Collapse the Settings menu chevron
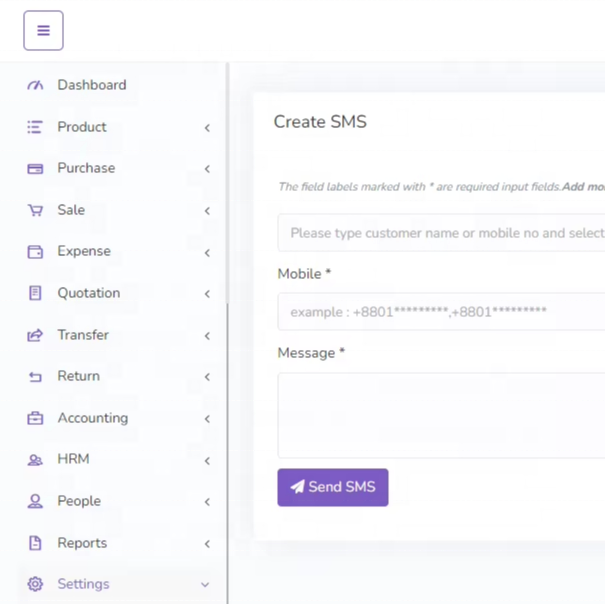Viewport: 605px width, 605px height. click(206, 585)
